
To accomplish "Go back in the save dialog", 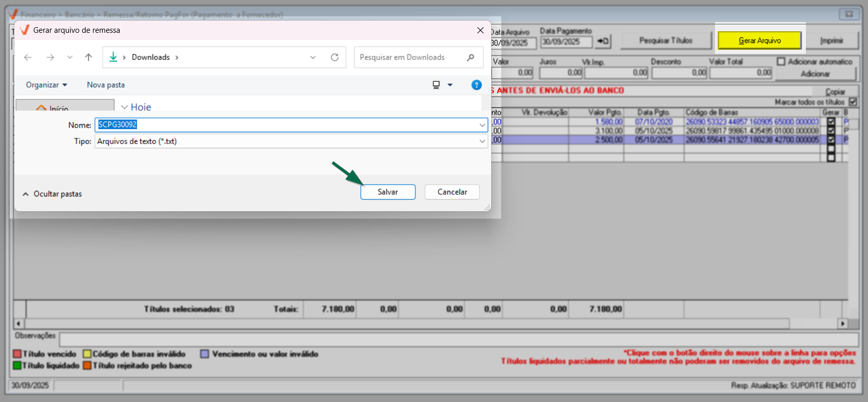I will [28, 57].
